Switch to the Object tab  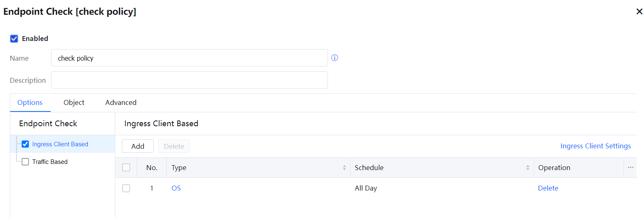(74, 102)
